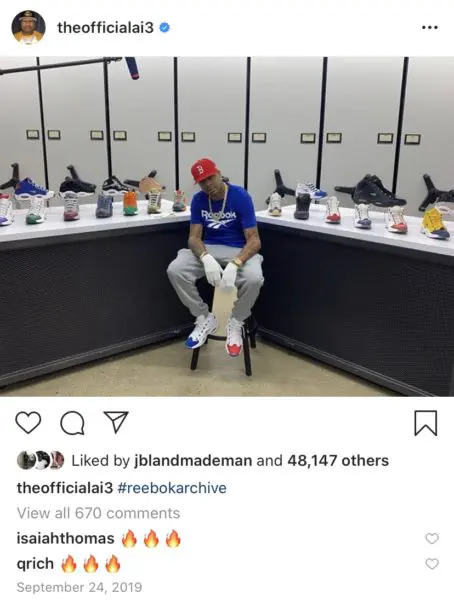Open comments with the speech bubble icon
Viewport: 454px width, 600px height.
(x=73, y=423)
